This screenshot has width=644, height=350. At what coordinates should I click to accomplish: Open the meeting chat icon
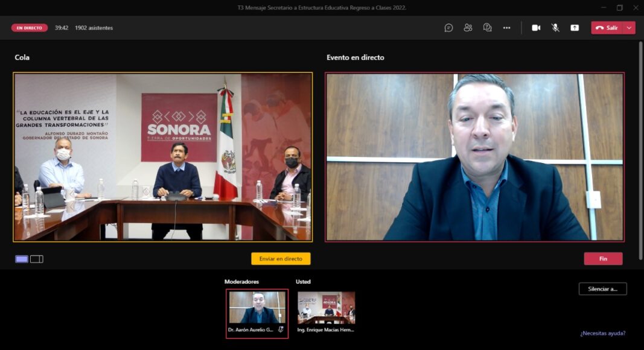[x=448, y=28]
